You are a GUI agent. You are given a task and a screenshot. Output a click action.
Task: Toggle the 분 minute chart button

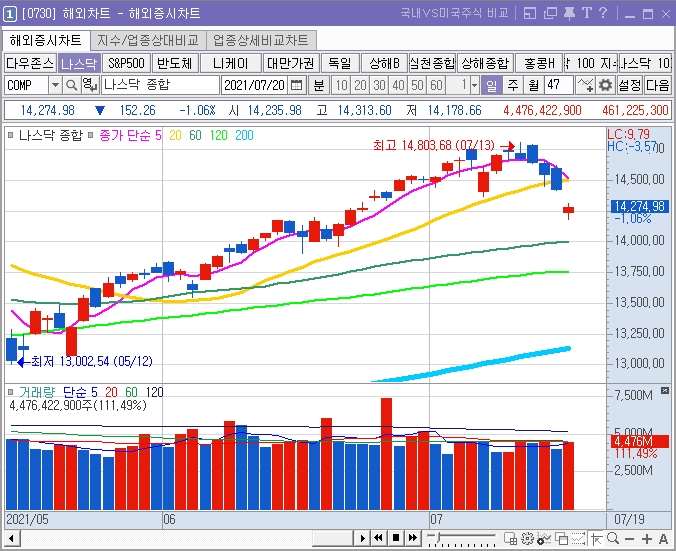pyautogui.click(x=319, y=85)
